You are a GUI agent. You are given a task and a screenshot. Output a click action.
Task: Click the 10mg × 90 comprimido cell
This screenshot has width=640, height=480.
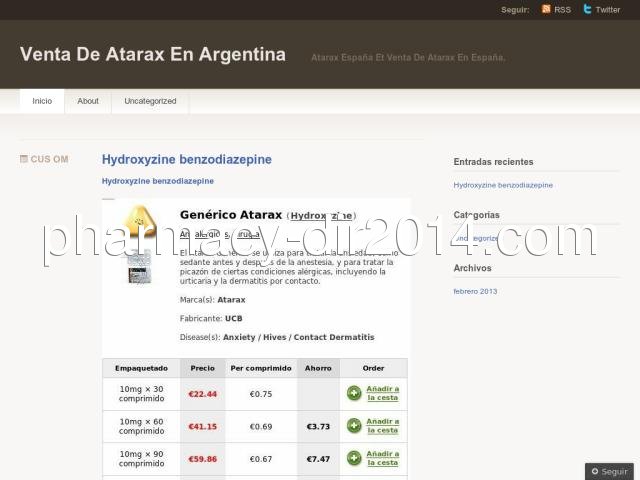click(x=141, y=459)
